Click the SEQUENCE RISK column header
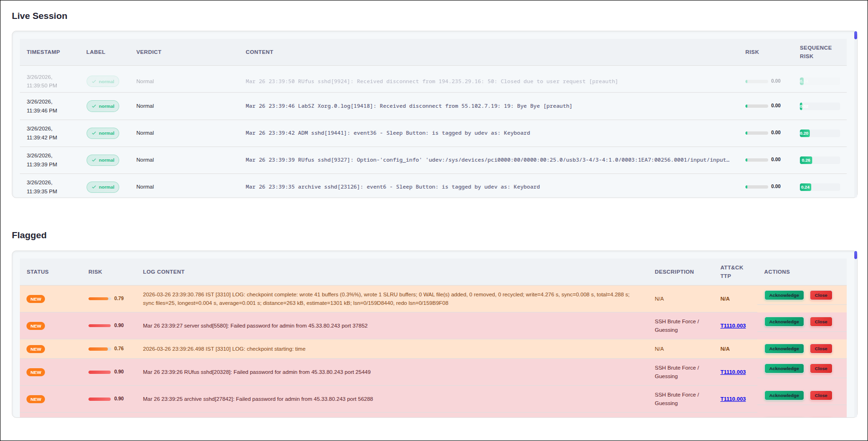The image size is (868, 441). [x=815, y=52]
